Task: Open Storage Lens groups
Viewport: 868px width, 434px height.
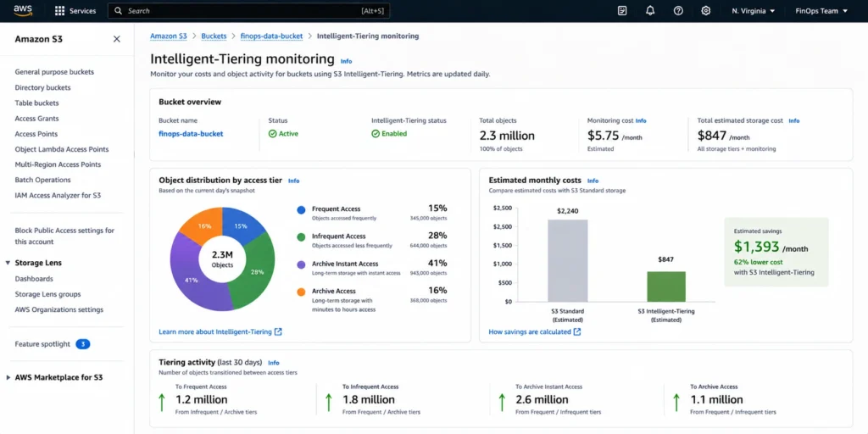Action: click(47, 294)
